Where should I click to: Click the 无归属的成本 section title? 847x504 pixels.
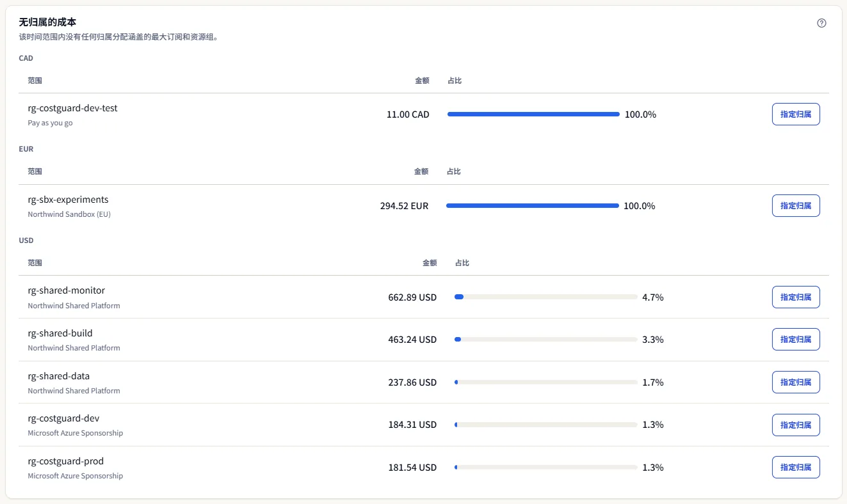tap(47, 23)
